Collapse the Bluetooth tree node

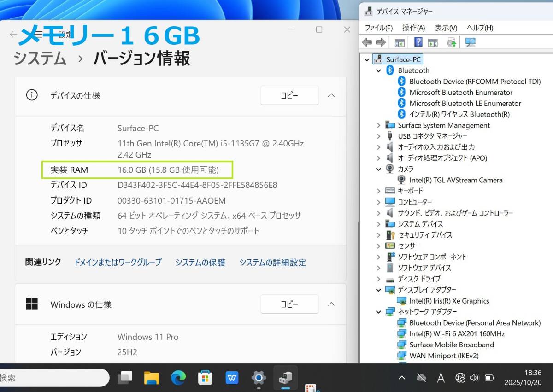coord(378,70)
